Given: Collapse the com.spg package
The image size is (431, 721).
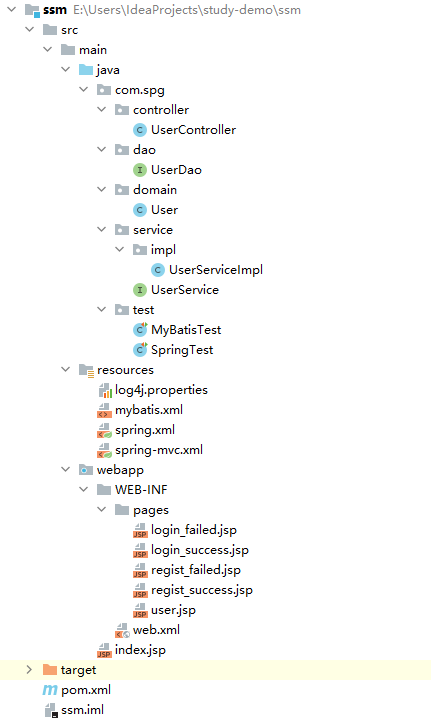Looking at the screenshot, I should (84, 89).
